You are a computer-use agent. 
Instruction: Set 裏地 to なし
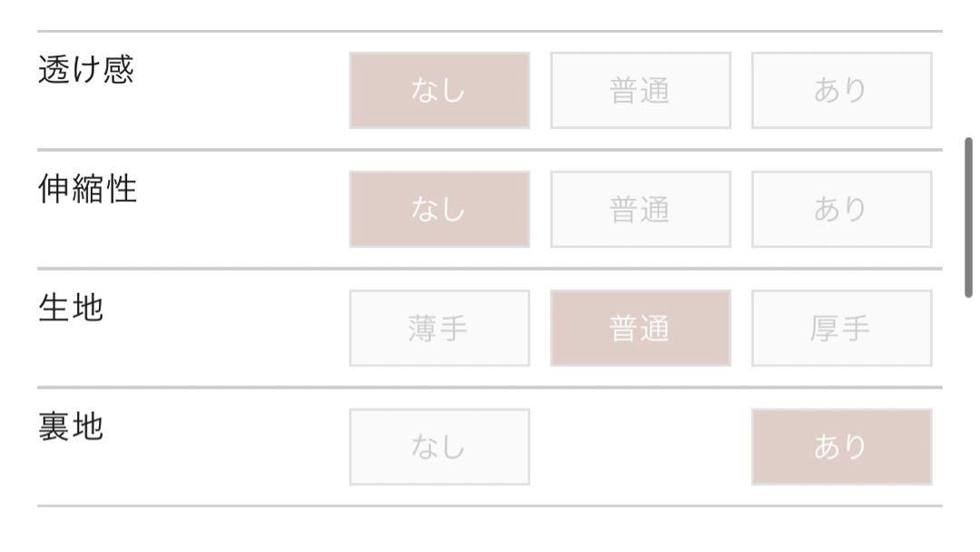tap(439, 447)
